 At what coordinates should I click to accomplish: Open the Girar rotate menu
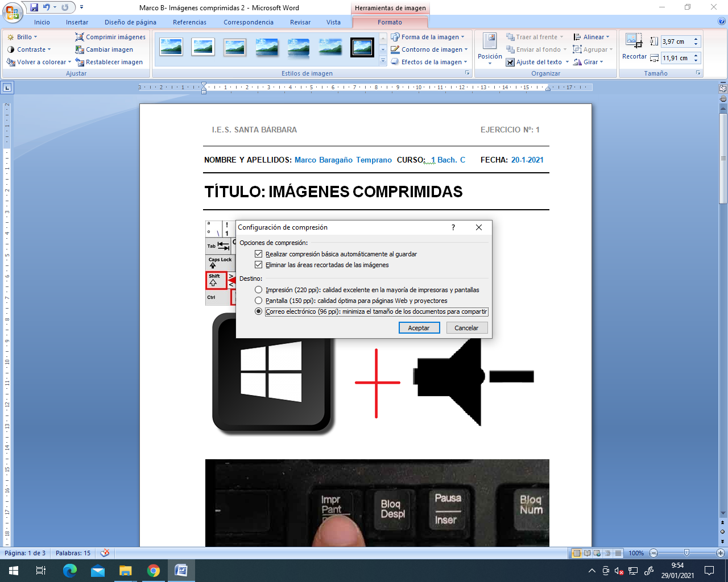coord(588,62)
